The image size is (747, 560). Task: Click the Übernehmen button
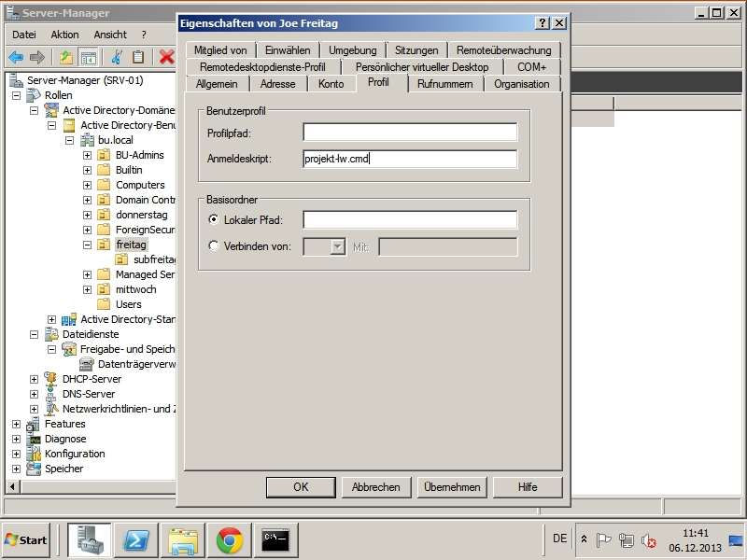pyautogui.click(x=452, y=487)
